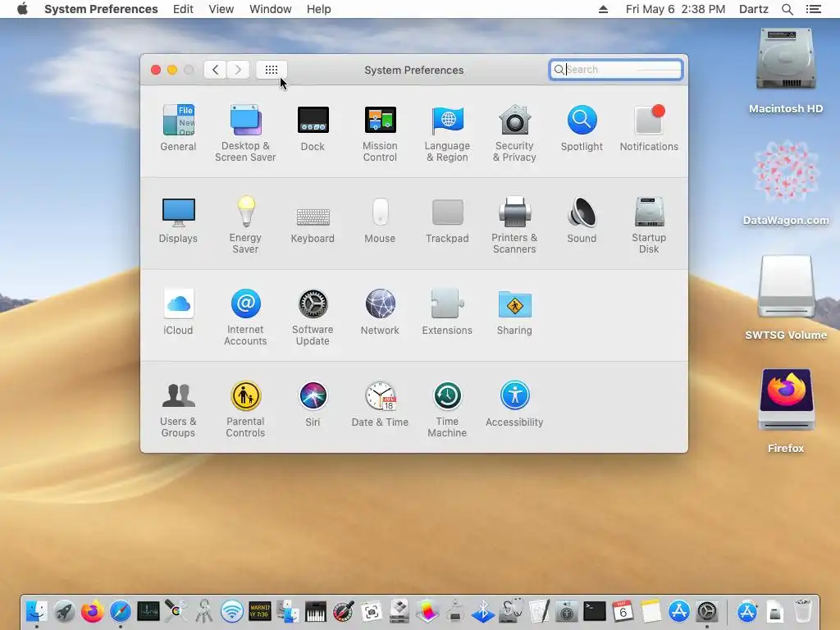Click the eject icon in menu bar
840x630 pixels.
tap(603, 9)
